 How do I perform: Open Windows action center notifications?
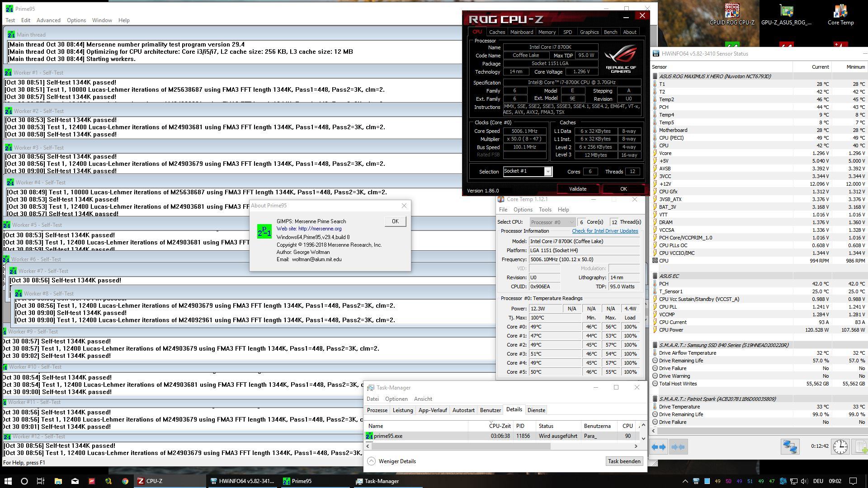pyautogui.click(x=853, y=481)
